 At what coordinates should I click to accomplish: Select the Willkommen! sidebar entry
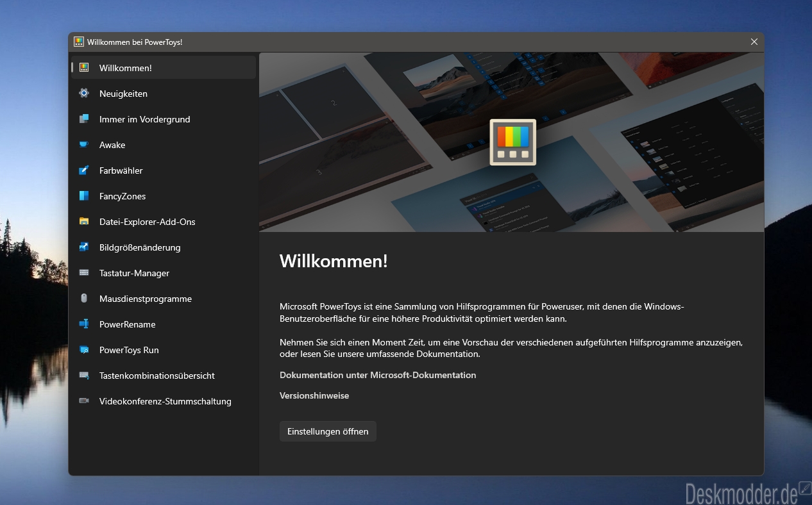pyautogui.click(x=164, y=67)
